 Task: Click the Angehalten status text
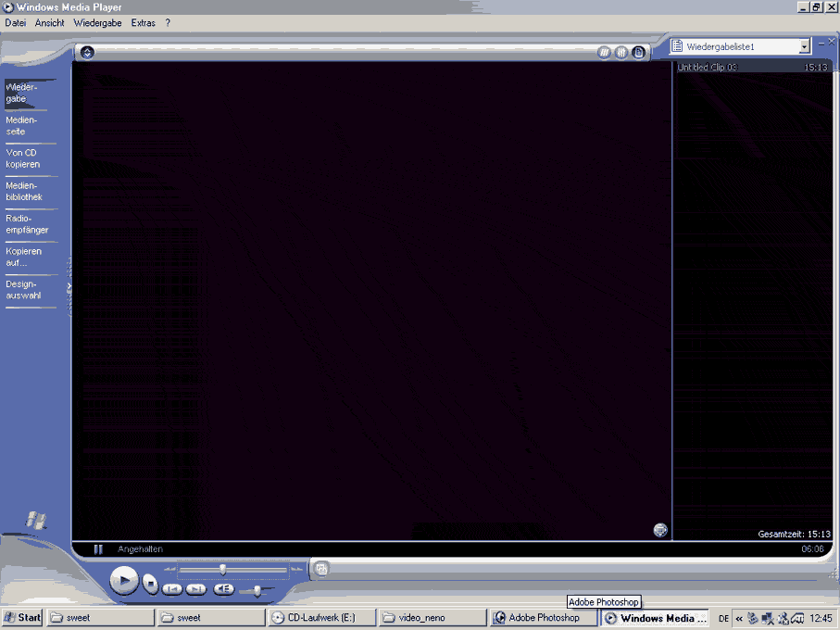tap(141, 549)
